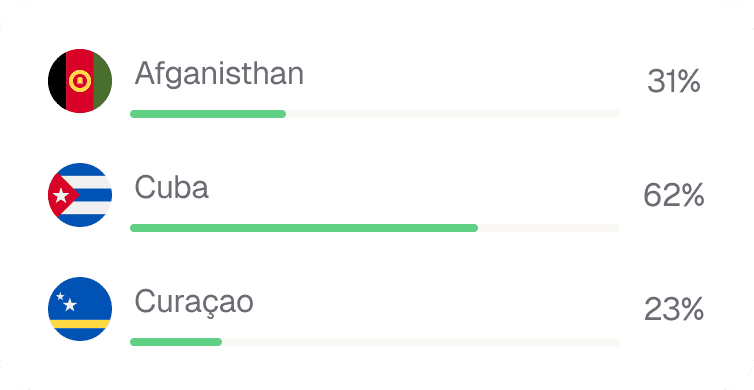754x390 pixels.
Task: Click the 31% value for Afganisthan
Action: [x=673, y=81]
